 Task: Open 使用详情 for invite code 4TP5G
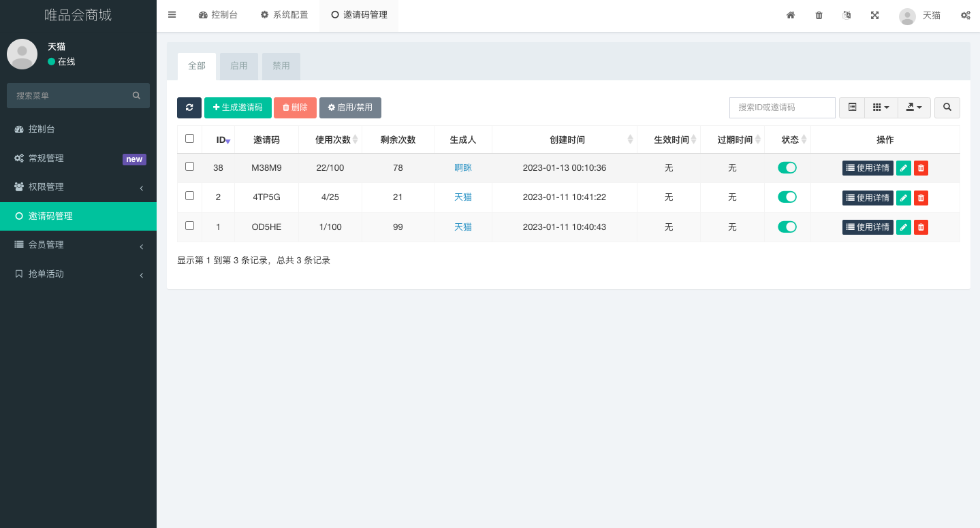(x=867, y=198)
